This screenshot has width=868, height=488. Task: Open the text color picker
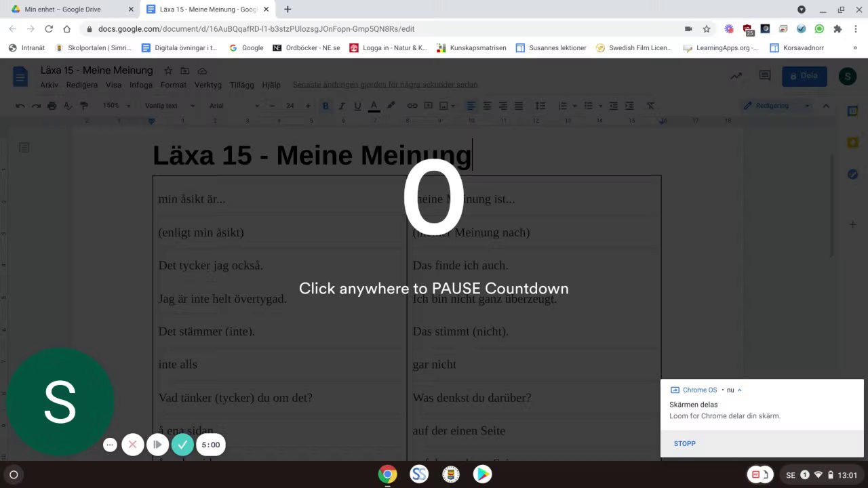click(x=374, y=106)
